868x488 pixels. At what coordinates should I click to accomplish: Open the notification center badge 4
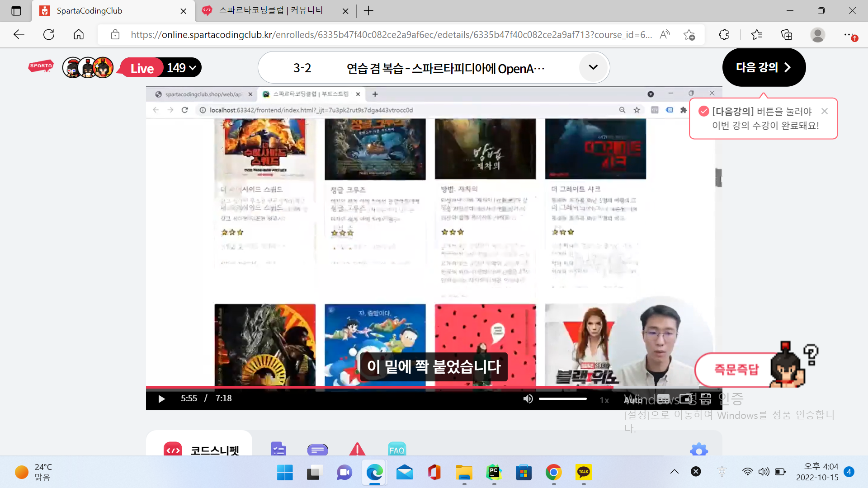click(x=849, y=472)
